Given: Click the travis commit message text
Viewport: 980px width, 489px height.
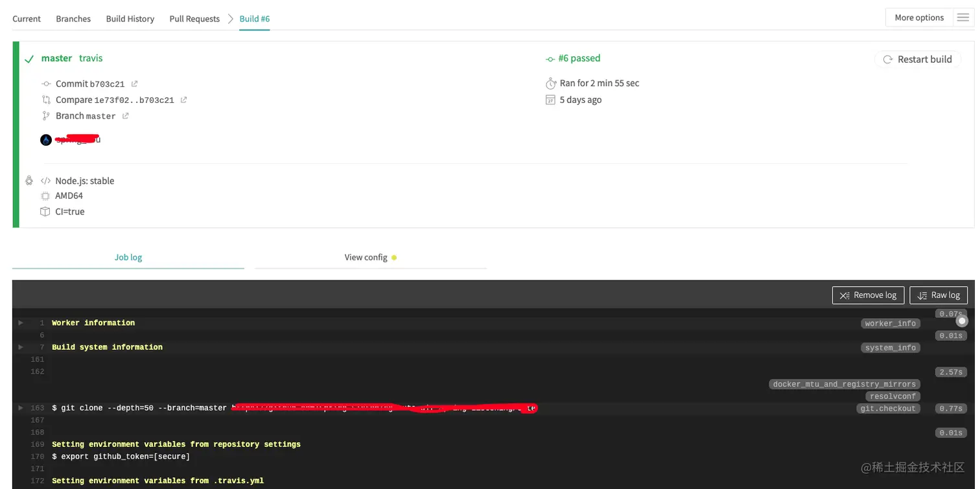Looking at the screenshot, I should tap(91, 58).
